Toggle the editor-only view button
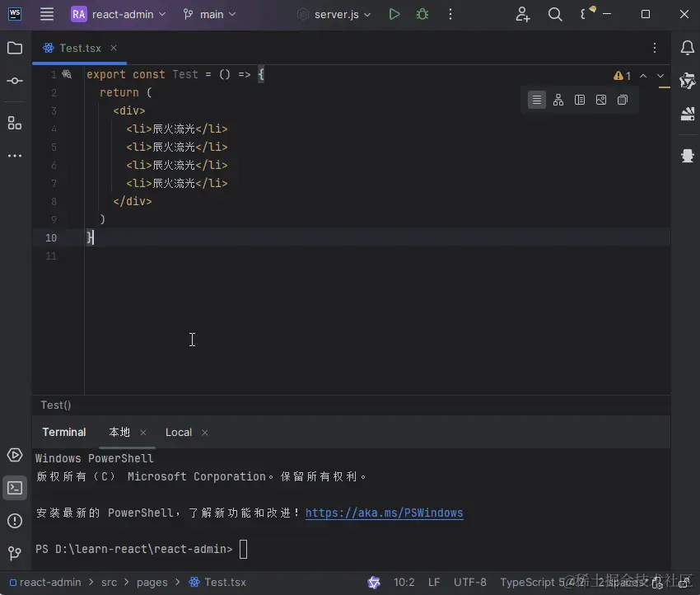The image size is (700, 595). [x=537, y=100]
